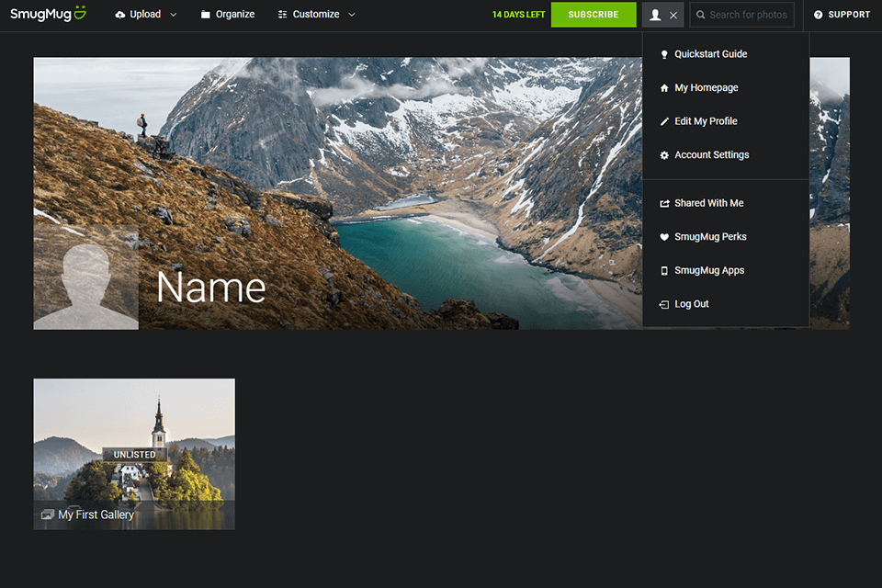Open the My First Gallery thumbnail
The width and height of the screenshot is (882, 588).
134,454
